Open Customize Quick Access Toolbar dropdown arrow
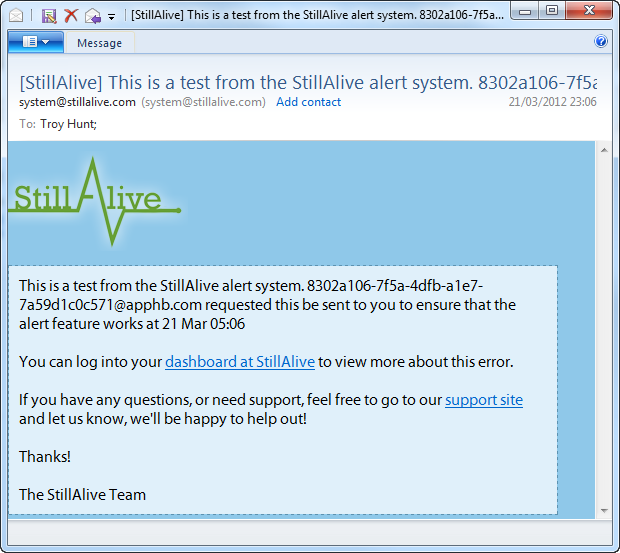Viewport: 620px width, 553px height. coord(112,17)
